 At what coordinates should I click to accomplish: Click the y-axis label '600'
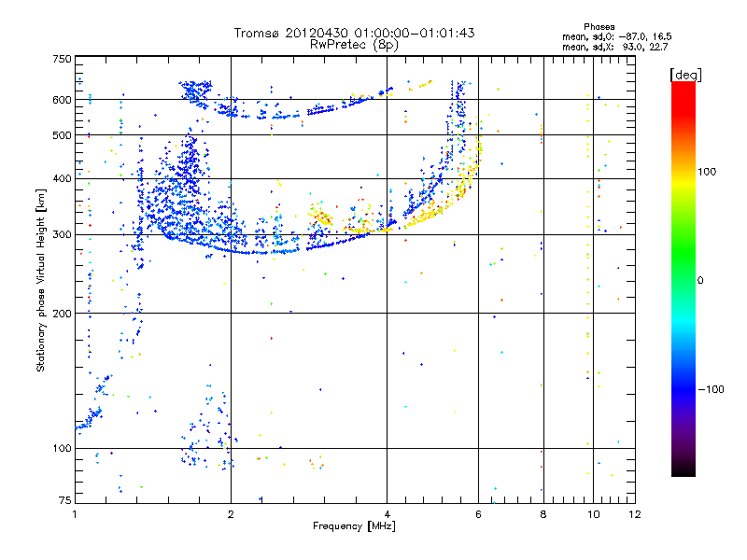(x=62, y=100)
